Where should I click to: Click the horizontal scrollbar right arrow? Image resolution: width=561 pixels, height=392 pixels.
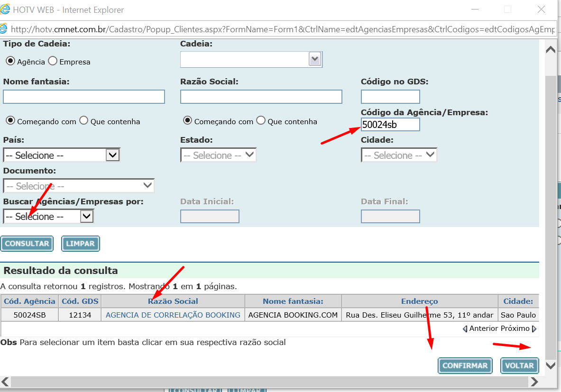534,382
